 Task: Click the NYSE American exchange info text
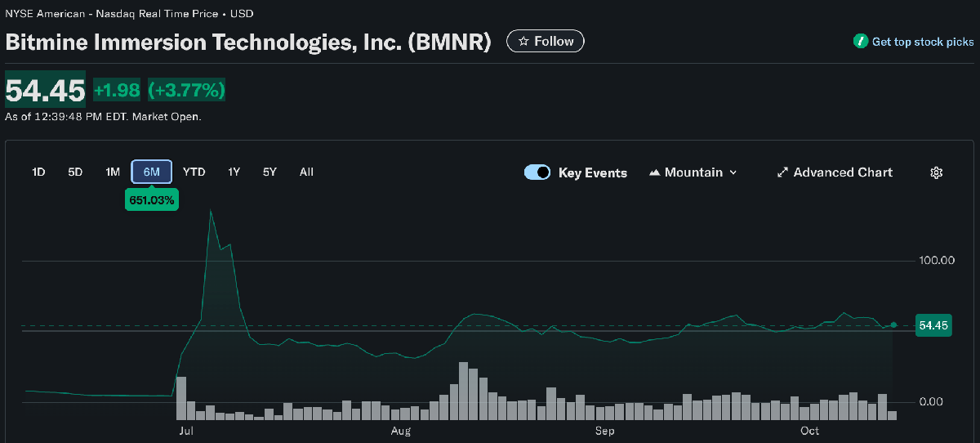(129, 14)
